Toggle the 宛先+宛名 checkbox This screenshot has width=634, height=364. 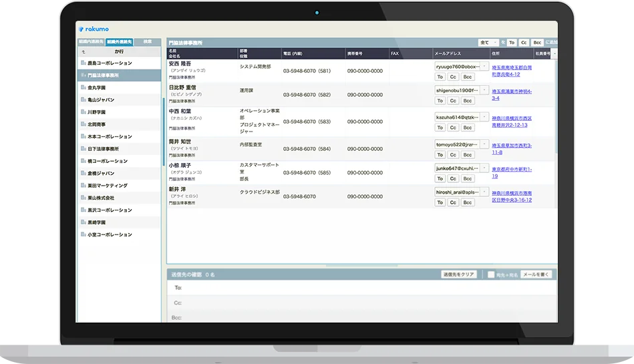(x=491, y=275)
